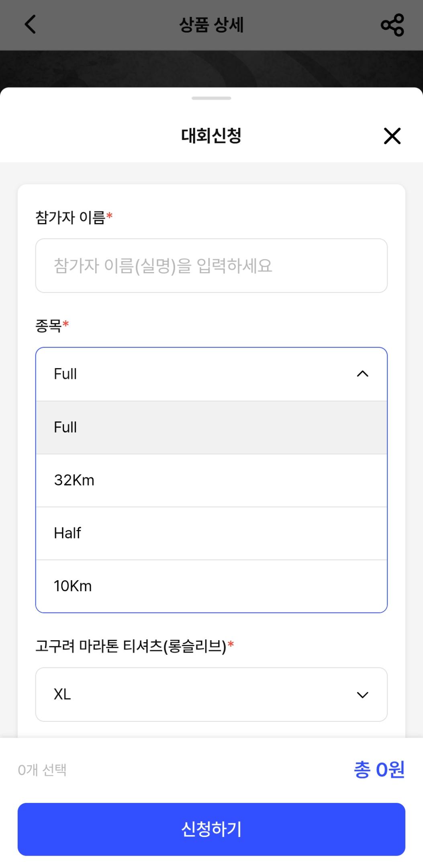Click the 참가자 이름 input field
This screenshot has height=868, width=423.
coord(211,265)
